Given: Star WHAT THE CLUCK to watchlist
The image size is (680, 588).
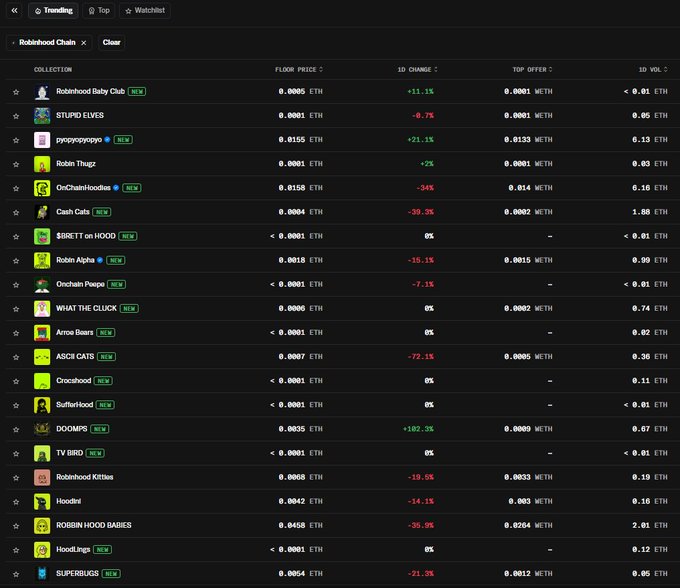Looking at the screenshot, I should point(16,309).
